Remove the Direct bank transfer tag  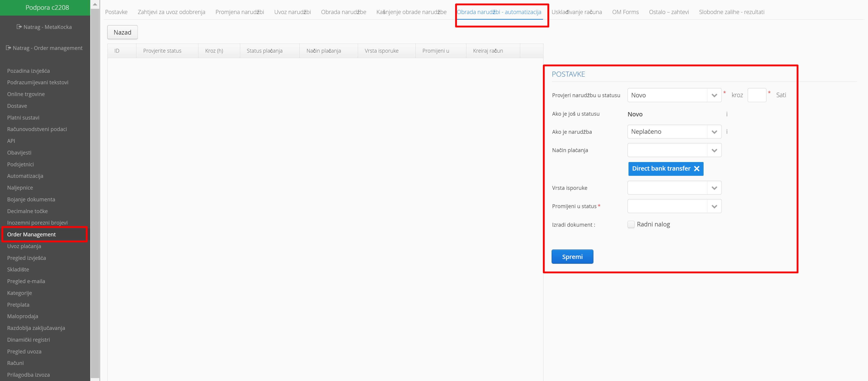[x=697, y=169]
